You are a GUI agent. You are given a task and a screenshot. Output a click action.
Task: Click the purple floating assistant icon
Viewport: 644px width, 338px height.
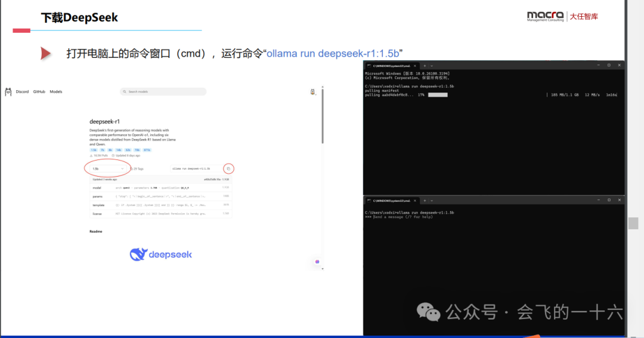317,262
